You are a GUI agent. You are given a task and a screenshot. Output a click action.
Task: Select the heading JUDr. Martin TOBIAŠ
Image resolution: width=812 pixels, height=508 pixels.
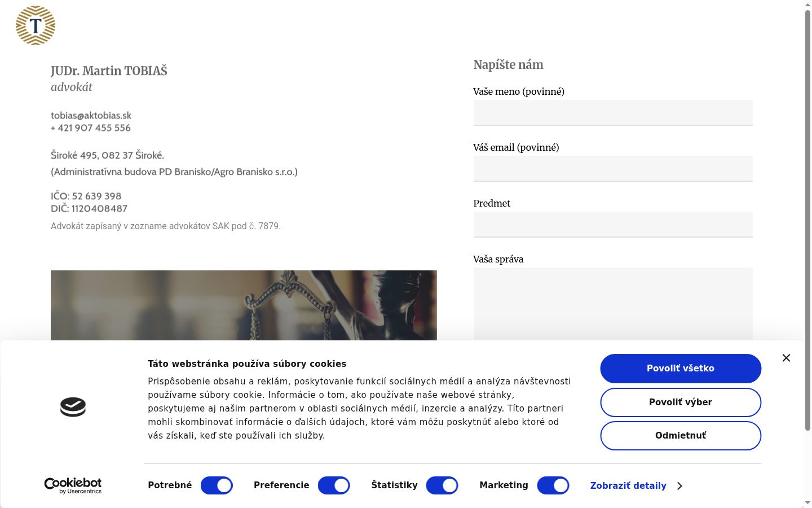tap(109, 71)
